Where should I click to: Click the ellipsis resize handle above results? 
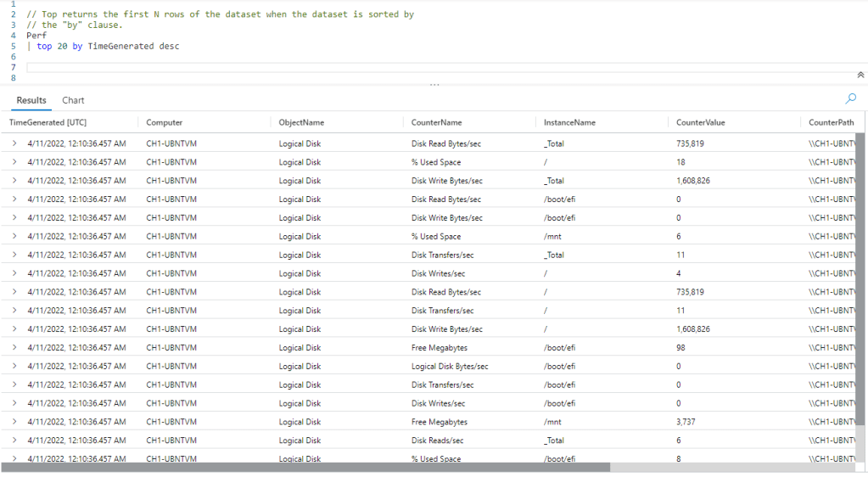434,85
